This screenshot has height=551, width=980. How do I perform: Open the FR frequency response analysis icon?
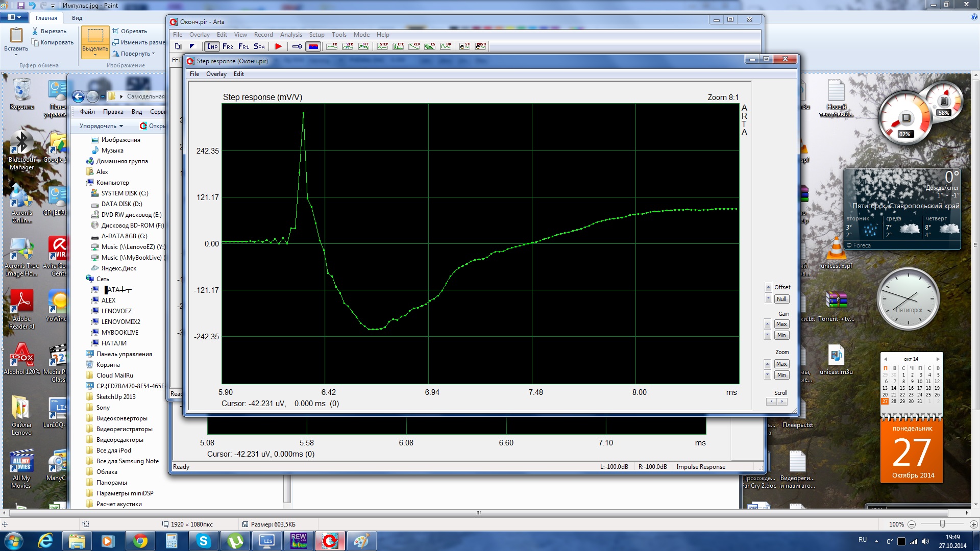(332, 46)
